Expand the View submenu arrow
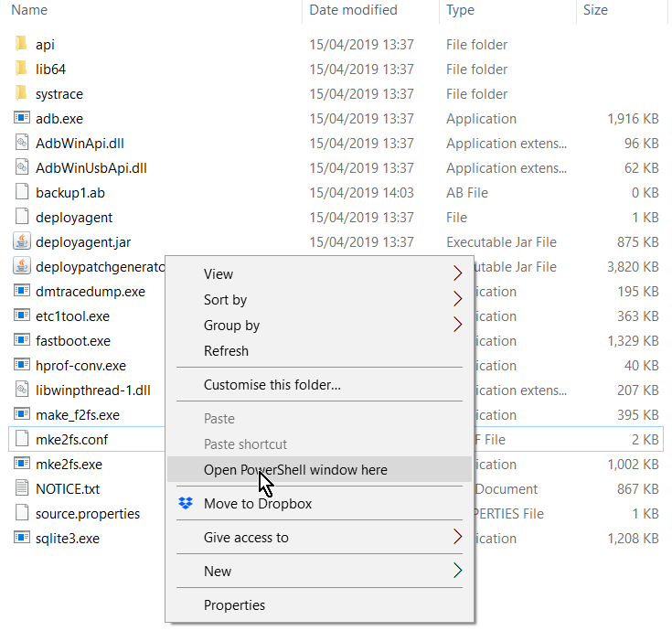Screen dimensions: 672x631 (457, 273)
